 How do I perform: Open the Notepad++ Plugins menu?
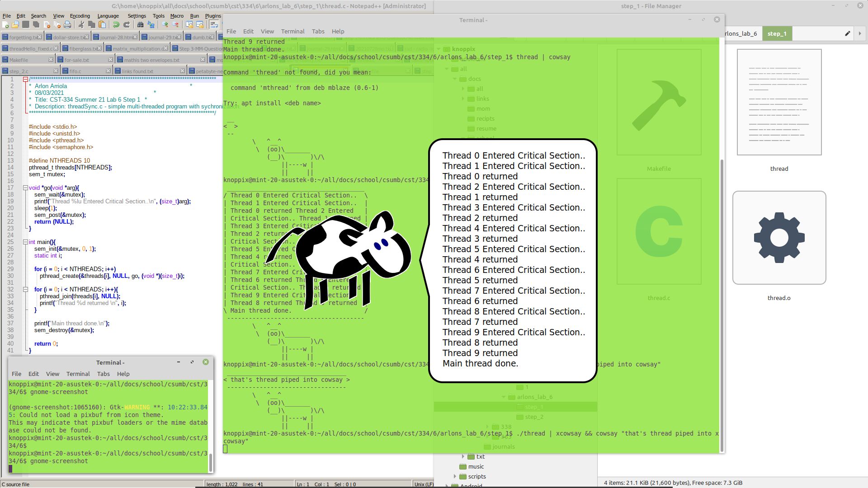(213, 16)
